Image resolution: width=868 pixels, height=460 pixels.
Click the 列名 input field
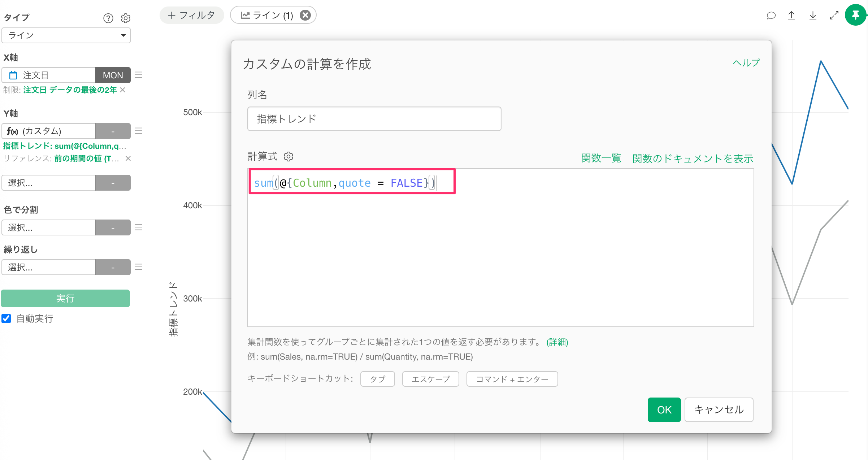(x=374, y=119)
